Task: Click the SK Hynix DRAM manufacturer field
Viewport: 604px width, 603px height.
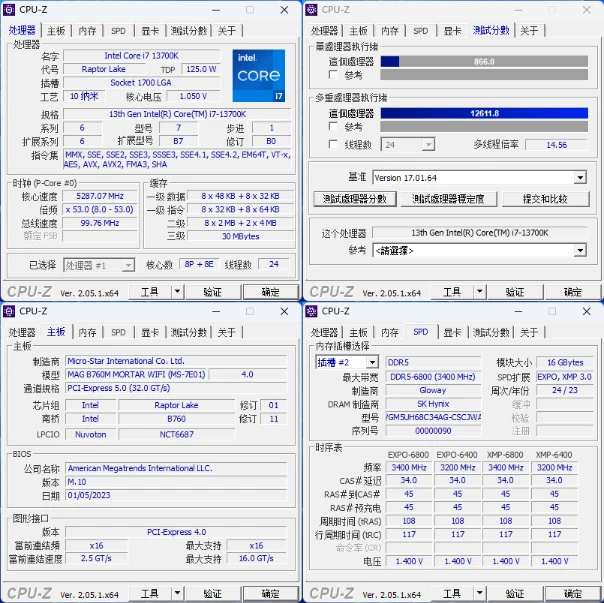Action: pyautogui.click(x=433, y=404)
